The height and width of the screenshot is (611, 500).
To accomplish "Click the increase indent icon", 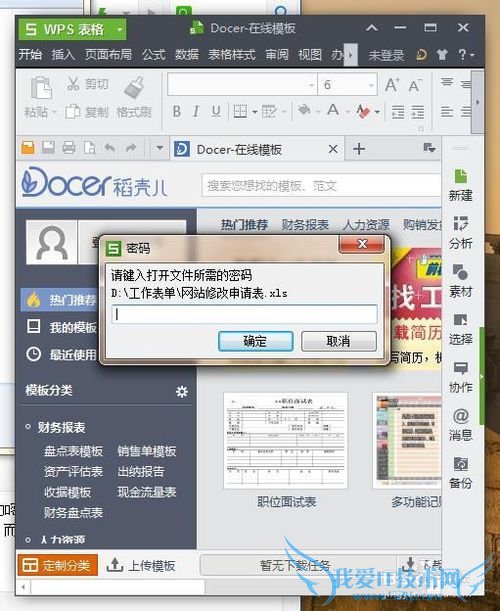I will tap(418, 112).
